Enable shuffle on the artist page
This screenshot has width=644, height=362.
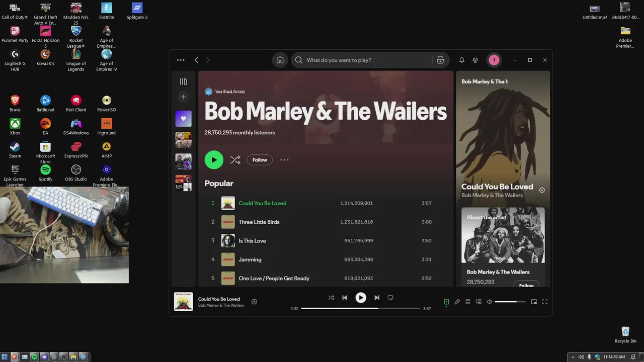[235, 160]
